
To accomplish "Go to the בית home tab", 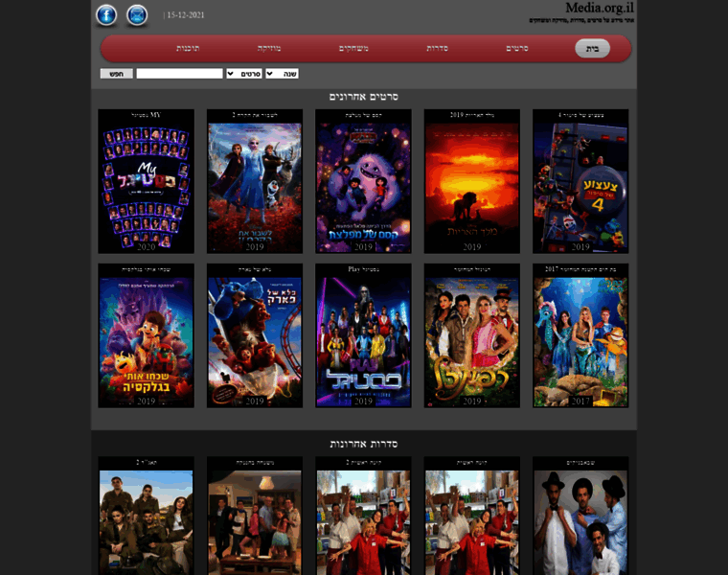I will 592,48.
